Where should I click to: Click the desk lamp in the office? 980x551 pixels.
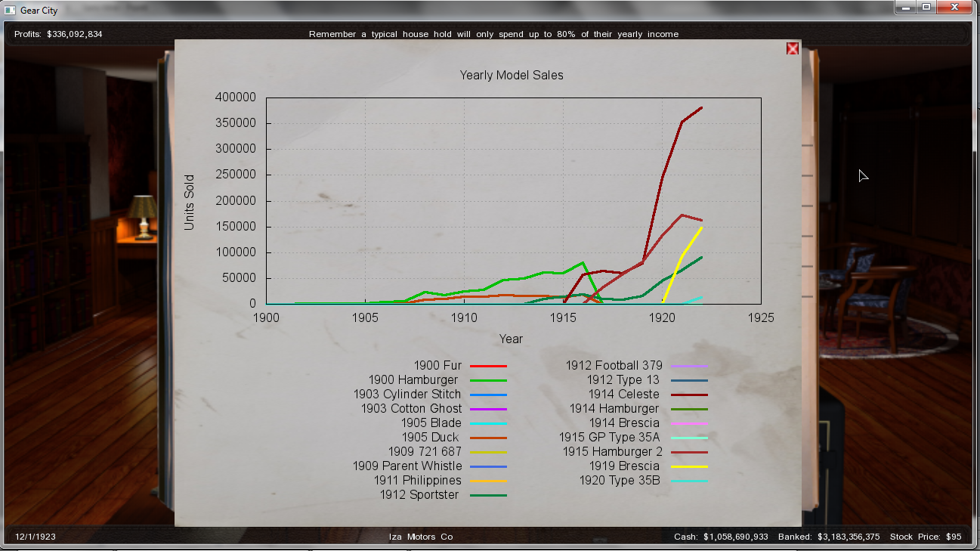tap(141, 215)
